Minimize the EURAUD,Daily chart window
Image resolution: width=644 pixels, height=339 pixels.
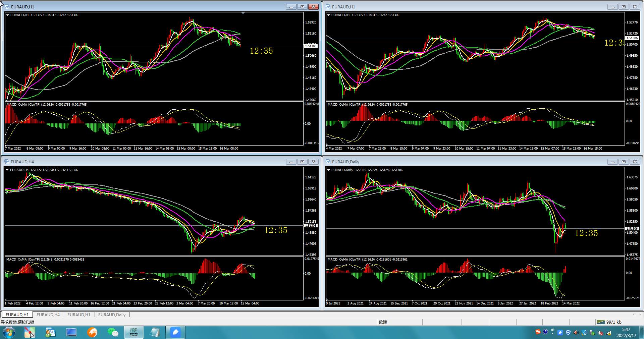(612, 162)
